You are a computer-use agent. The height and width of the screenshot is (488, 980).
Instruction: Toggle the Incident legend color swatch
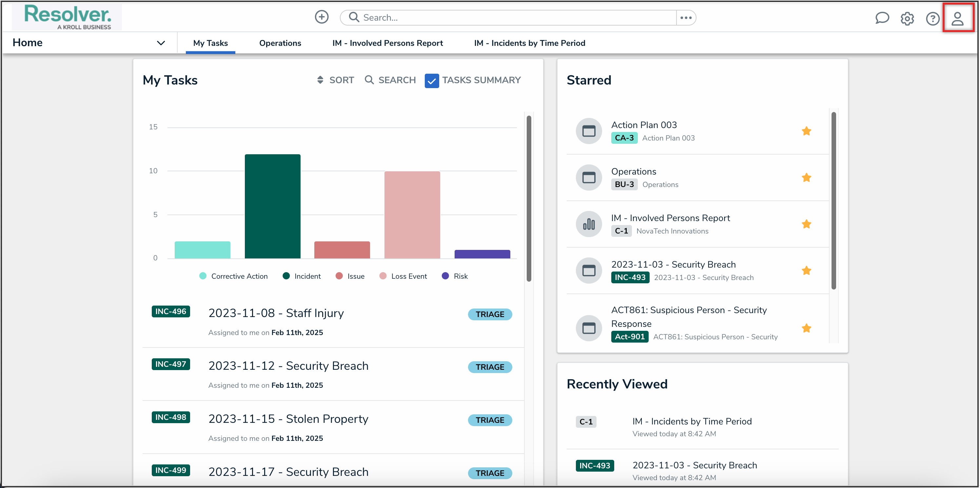(286, 276)
